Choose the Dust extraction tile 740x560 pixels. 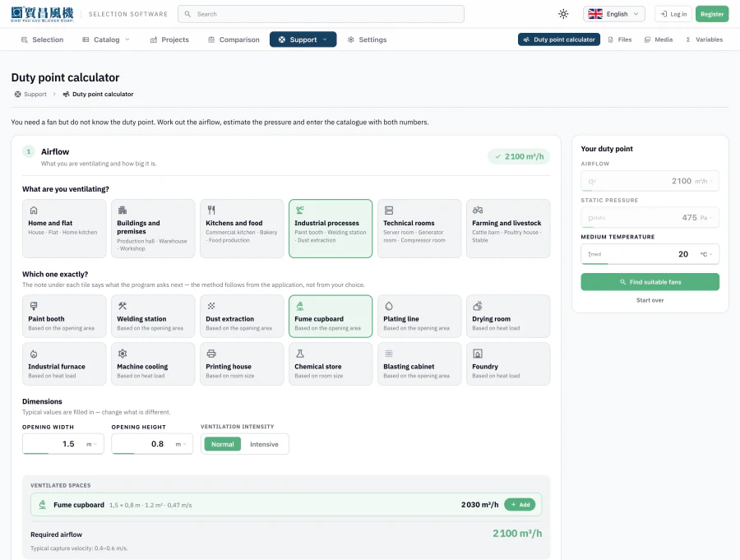pyautogui.click(x=242, y=317)
